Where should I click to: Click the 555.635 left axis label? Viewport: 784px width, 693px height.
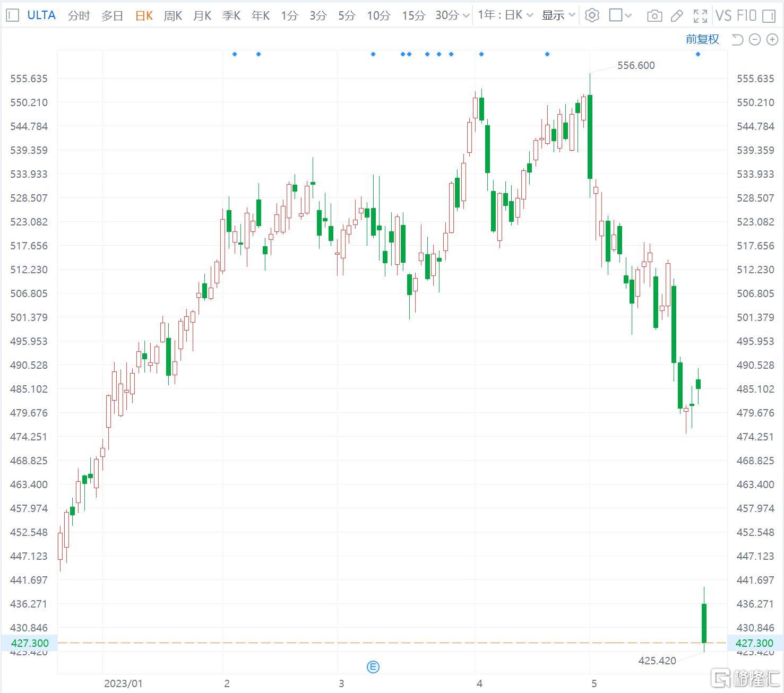tap(29, 79)
